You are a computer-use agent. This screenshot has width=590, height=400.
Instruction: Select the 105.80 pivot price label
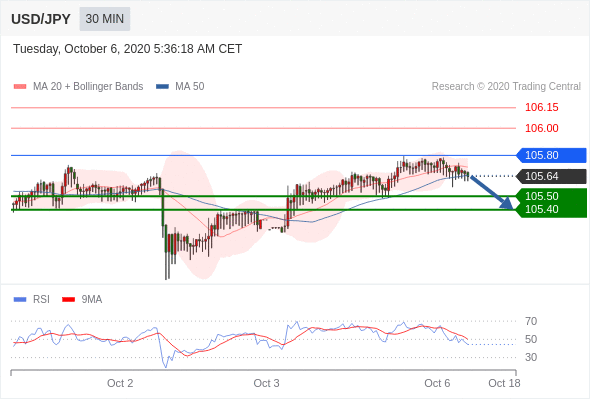[541, 155]
